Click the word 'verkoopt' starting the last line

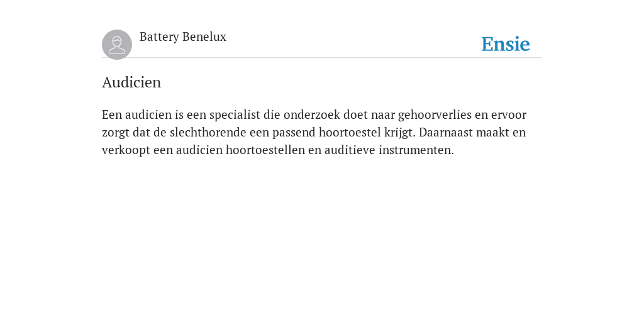click(x=126, y=150)
